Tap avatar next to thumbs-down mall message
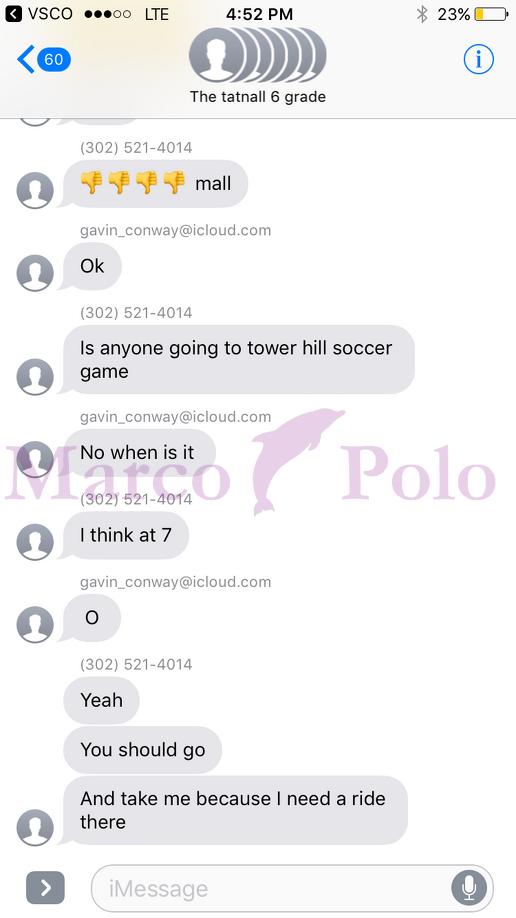The image size is (516, 918). point(35,190)
